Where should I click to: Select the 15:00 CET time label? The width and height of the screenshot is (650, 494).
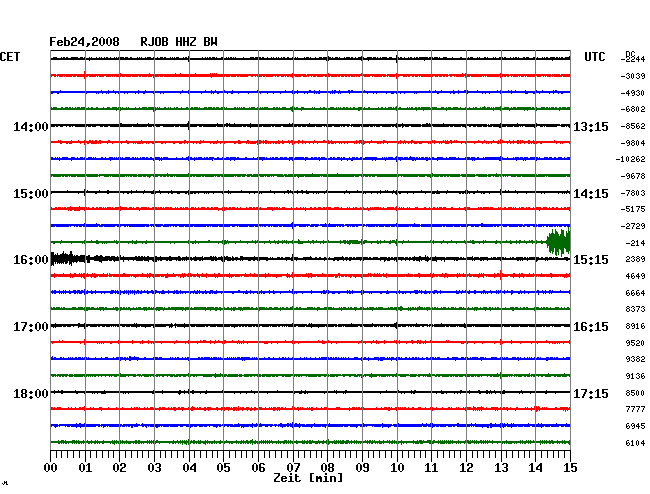(31, 194)
